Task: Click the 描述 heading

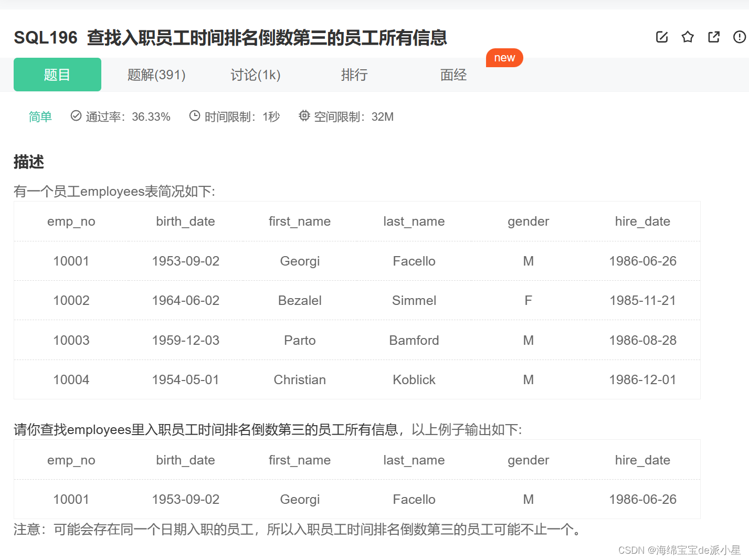Action: coord(29,162)
